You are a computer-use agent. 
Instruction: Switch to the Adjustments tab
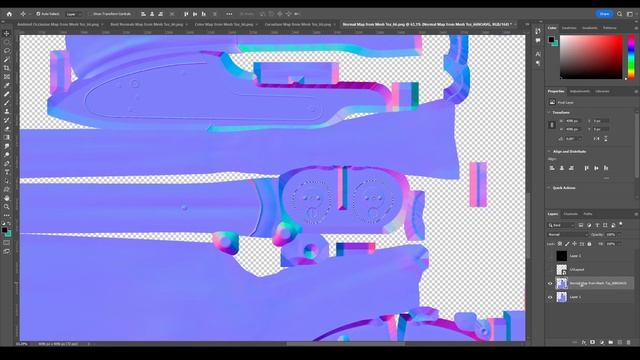click(x=579, y=91)
